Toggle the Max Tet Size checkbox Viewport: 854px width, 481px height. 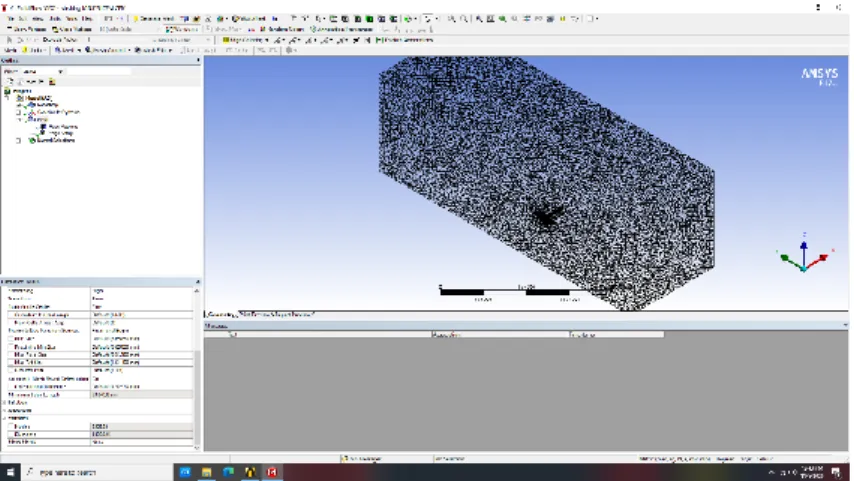pos(11,362)
